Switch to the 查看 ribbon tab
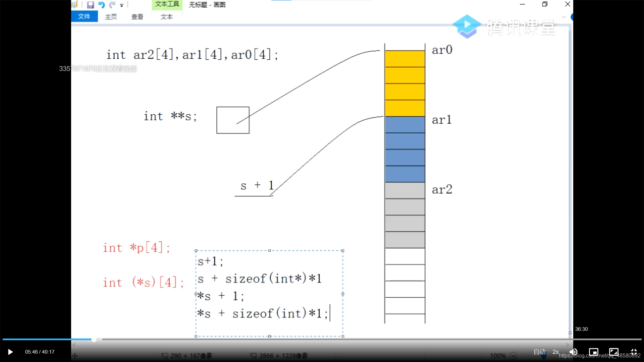 tap(137, 17)
